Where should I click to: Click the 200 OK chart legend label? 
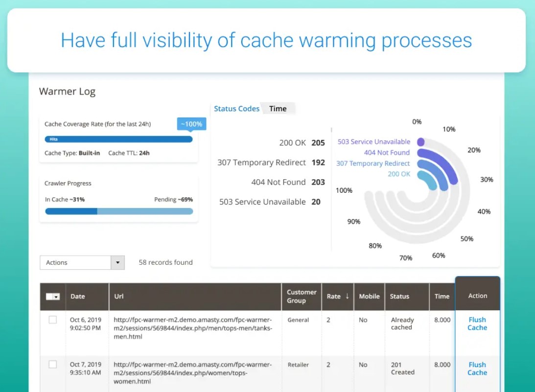399,174
